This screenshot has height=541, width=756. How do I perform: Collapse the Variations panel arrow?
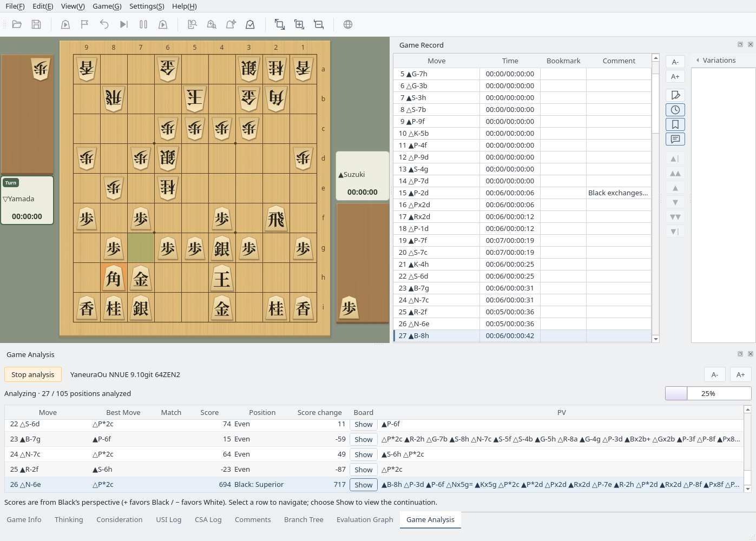pos(698,61)
